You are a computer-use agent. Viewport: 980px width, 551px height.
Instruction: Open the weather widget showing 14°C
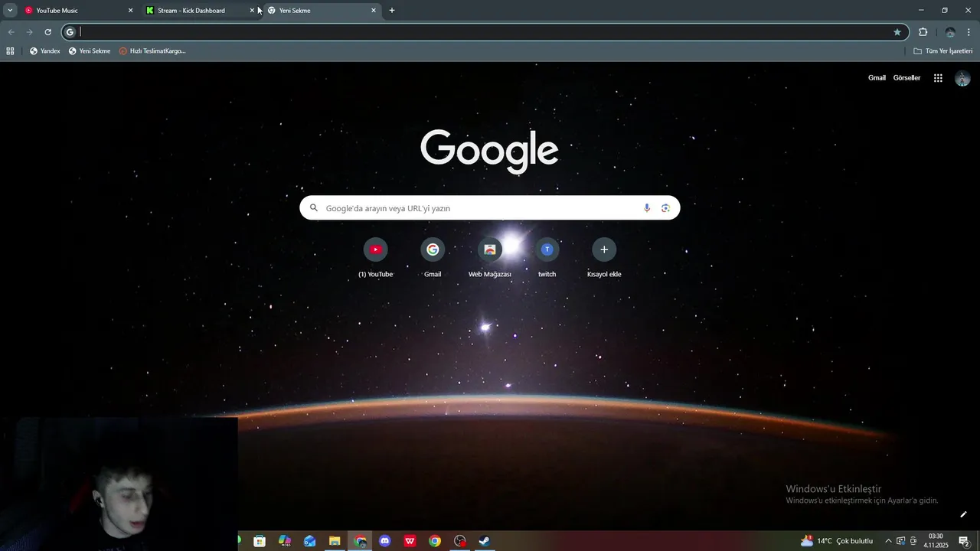pos(837,541)
